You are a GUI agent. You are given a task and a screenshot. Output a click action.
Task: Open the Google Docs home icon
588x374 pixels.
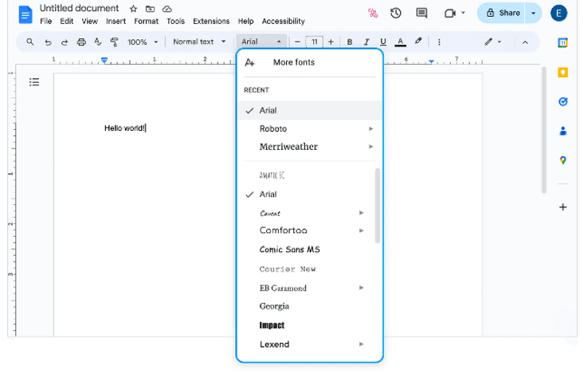(25, 15)
